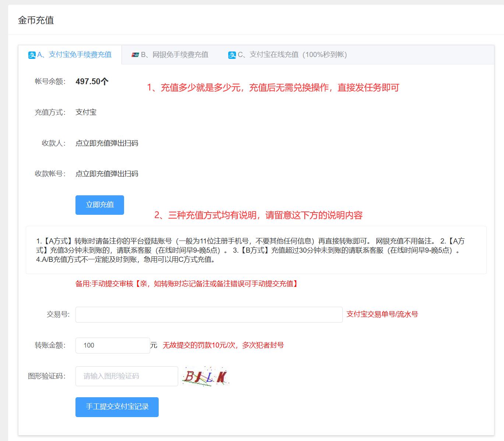Viewport: 504px width, 441px height.
Task: Click the UnionPay card icon on tab B
Action: coord(135,55)
